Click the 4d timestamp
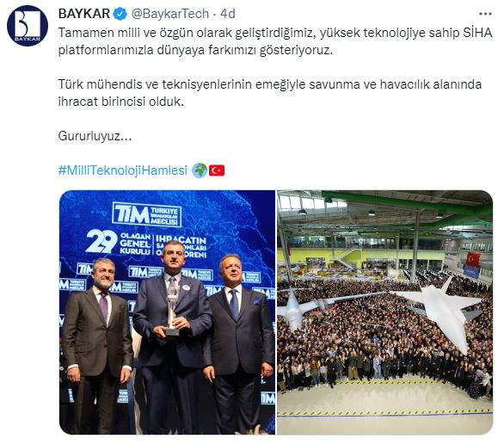The image size is (504, 445). [x=228, y=14]
